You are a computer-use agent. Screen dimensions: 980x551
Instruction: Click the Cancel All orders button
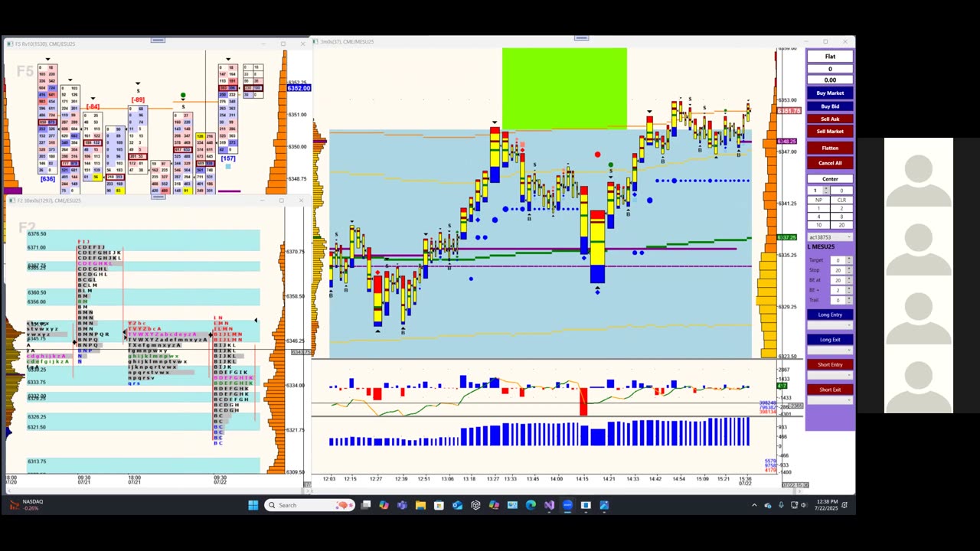830,163
